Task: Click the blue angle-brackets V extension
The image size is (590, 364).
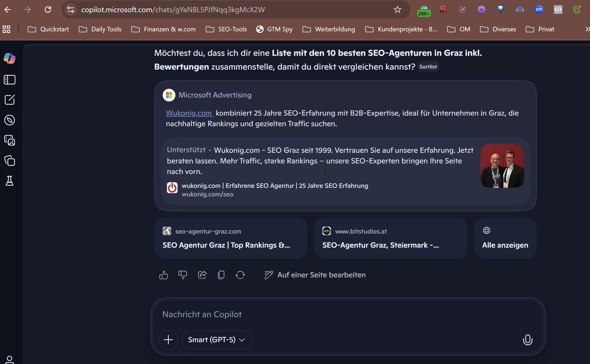Action: 520,9
